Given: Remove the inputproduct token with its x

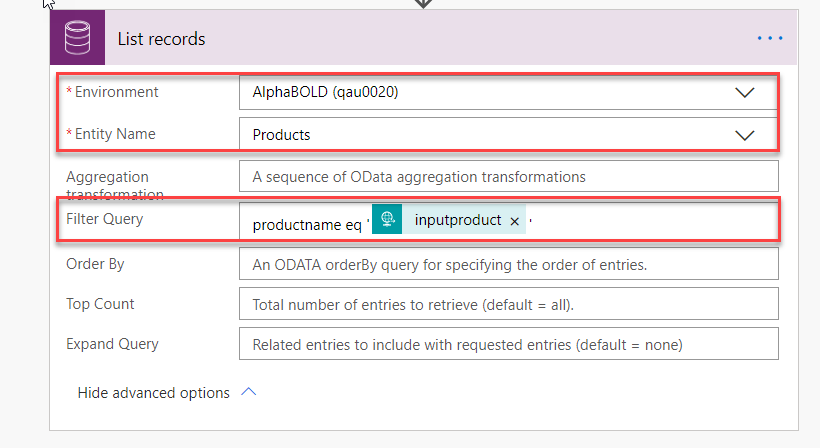Looking at the screenshot, I should 515,221.
